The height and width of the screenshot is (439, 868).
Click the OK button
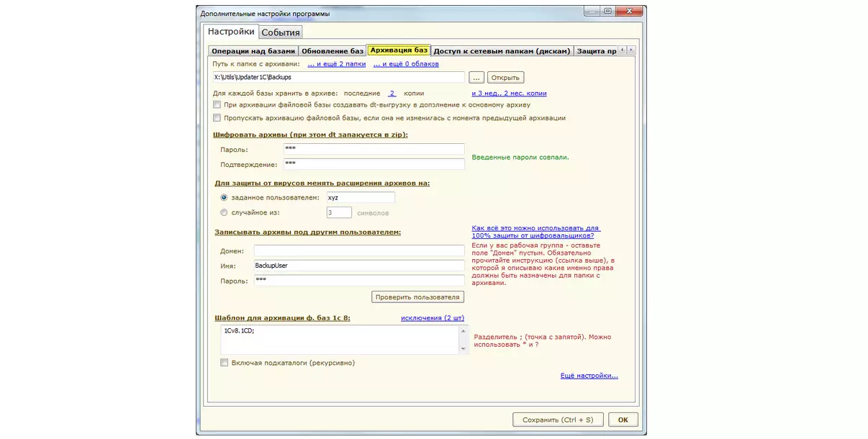(x=623, y=420)
